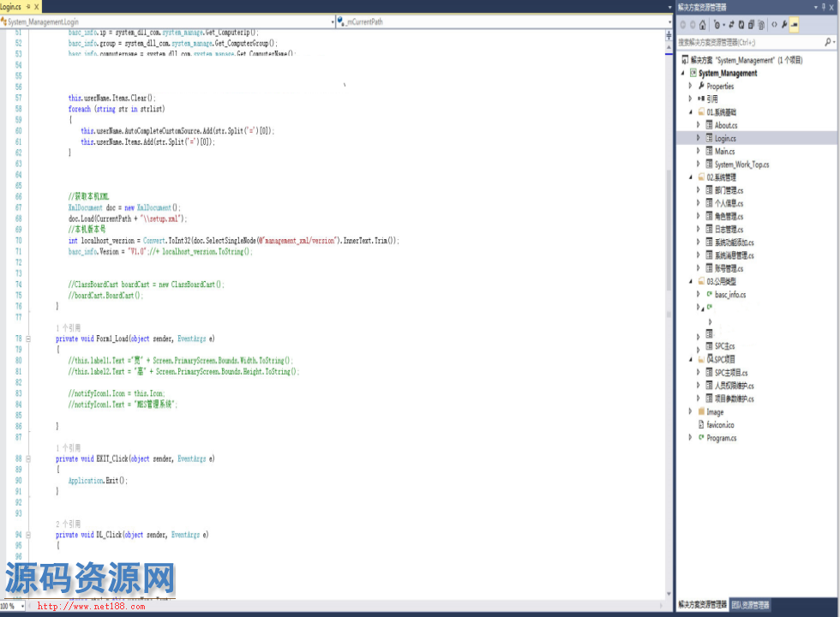Expand the Properties node
840x617 pixels.
tap(690, 86)
